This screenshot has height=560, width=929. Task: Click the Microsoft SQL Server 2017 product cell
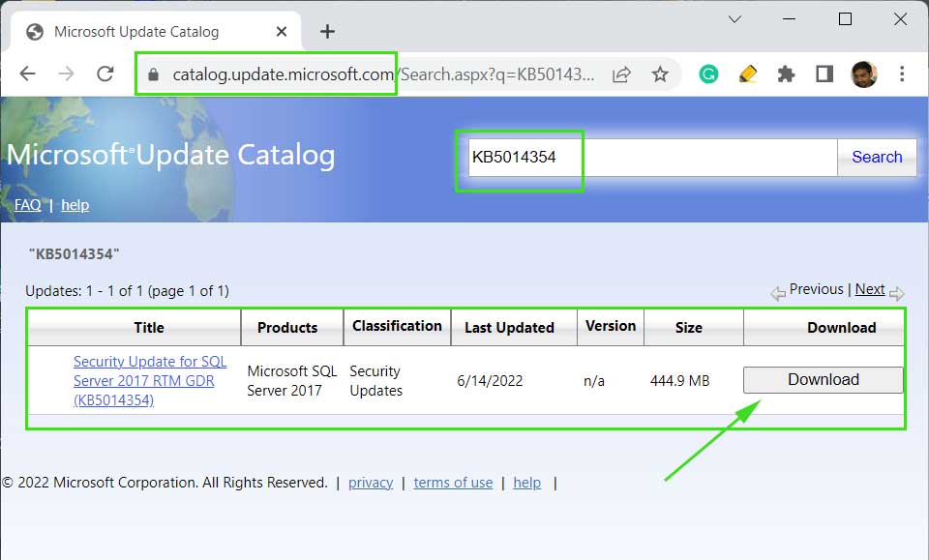(x=292, y=381)
